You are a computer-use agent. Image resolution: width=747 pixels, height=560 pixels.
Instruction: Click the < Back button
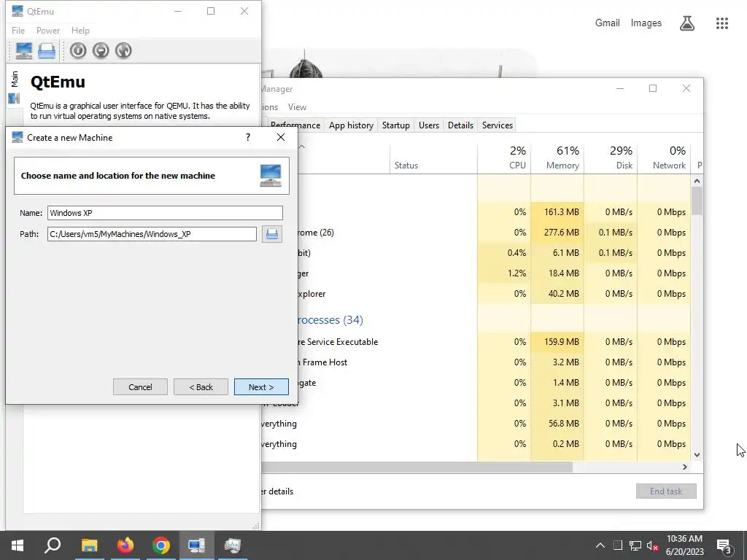tap(201, 387)
